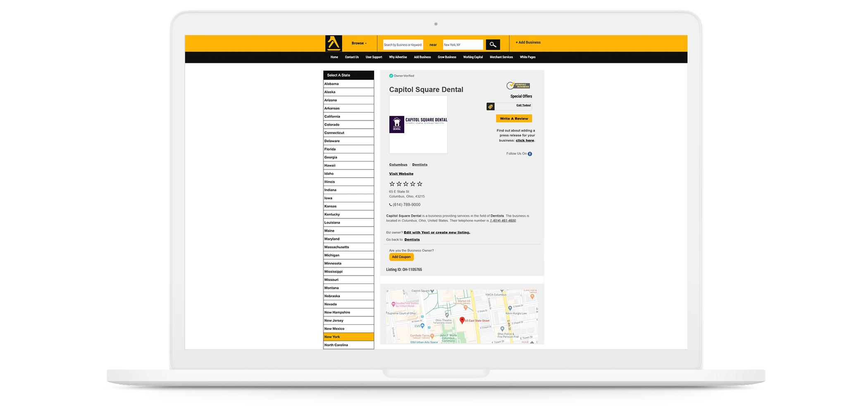Select Florida in the state list
Viewport: 868px width, 413px height.
(x=348, y=149)
